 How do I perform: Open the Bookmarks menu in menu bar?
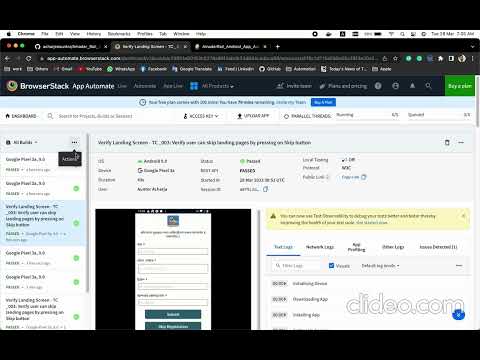click(119, 34)
